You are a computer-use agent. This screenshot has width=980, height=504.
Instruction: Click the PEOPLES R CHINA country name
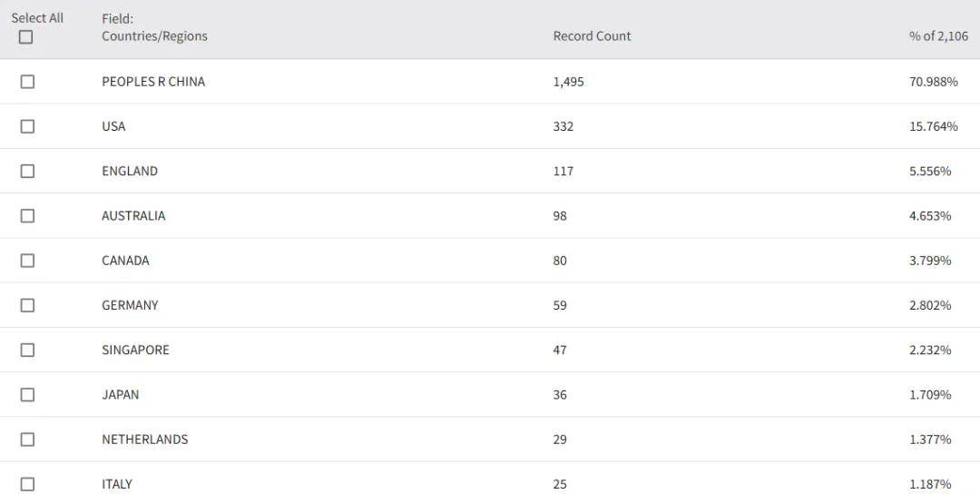tap(153, 82)
